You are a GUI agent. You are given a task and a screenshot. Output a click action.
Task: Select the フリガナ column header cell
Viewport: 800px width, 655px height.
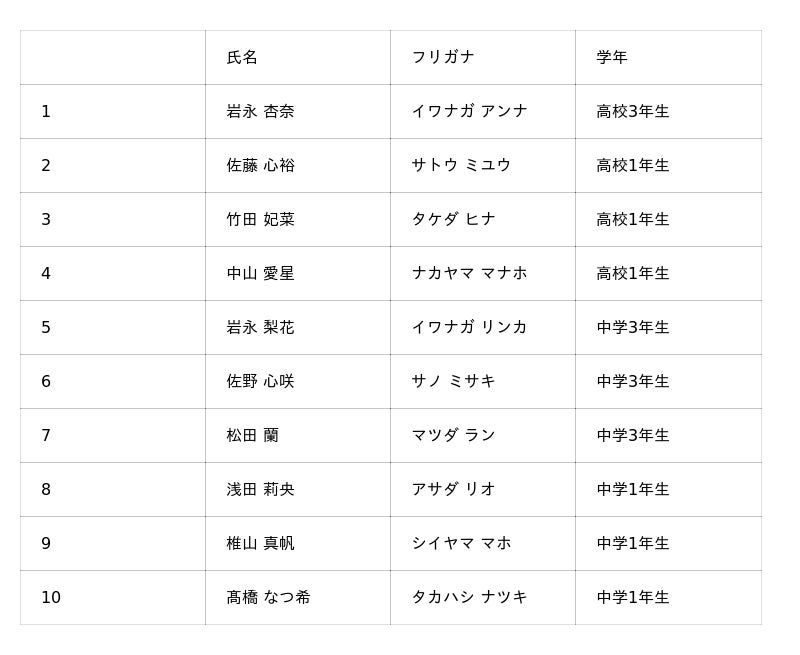coord(443,58)
